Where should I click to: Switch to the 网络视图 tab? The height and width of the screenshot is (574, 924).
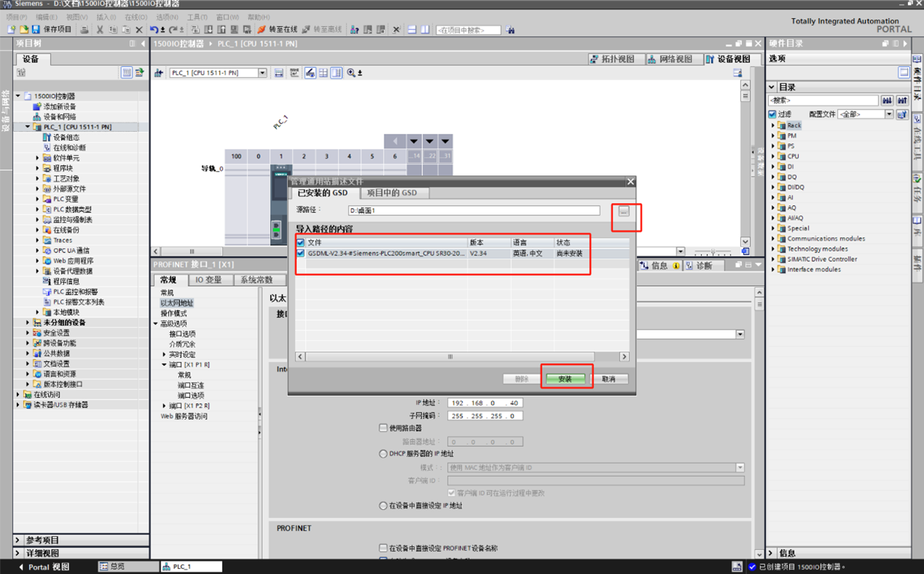coord(670,59)
